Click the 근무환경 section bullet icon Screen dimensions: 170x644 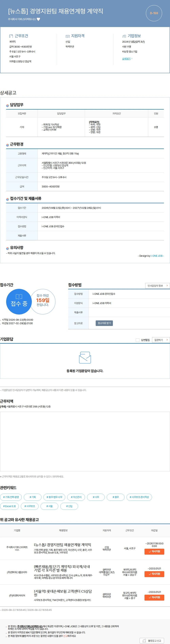[8, 145]
